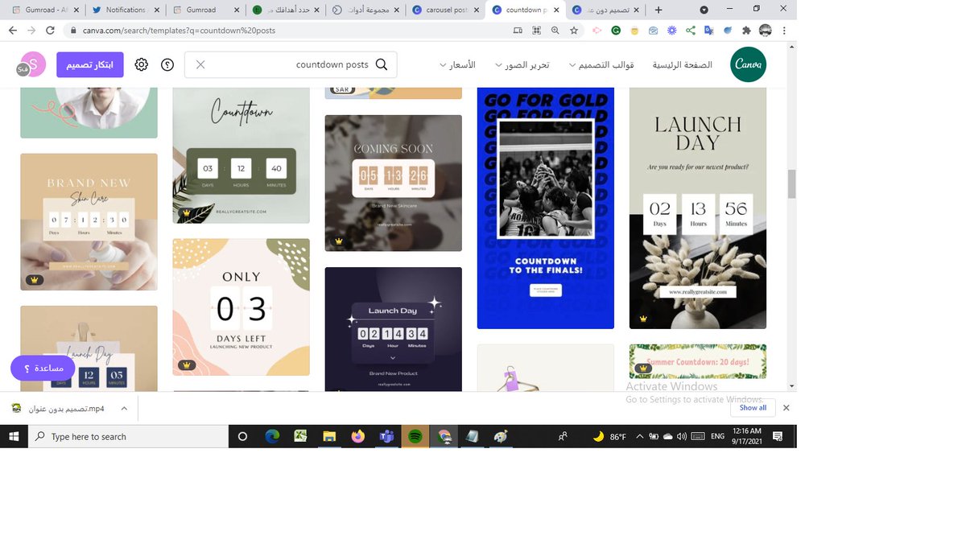Expand the تحرير الصور dropdown menu
Screen dimensions: 966x560
click(x=522, y=64)
